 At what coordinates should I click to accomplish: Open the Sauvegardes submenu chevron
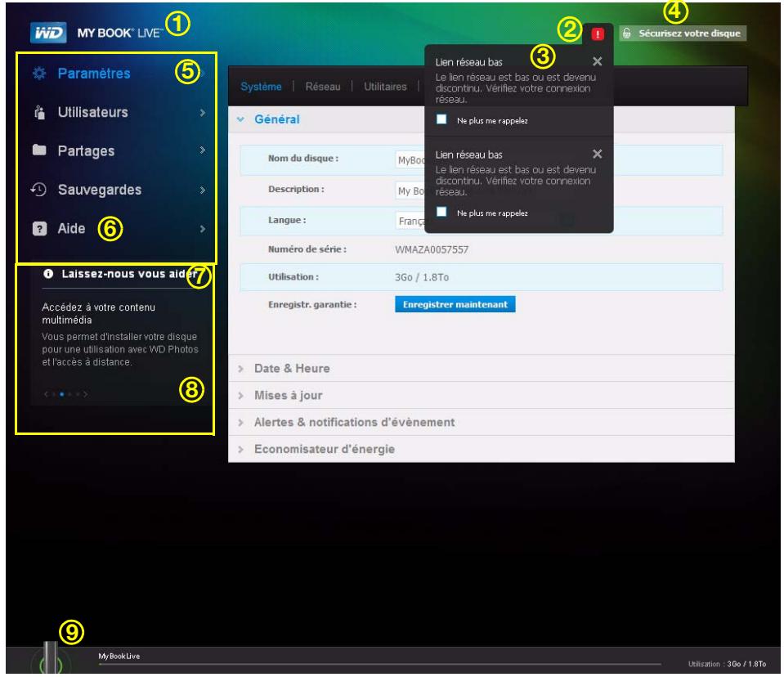[x=203, y=190]
